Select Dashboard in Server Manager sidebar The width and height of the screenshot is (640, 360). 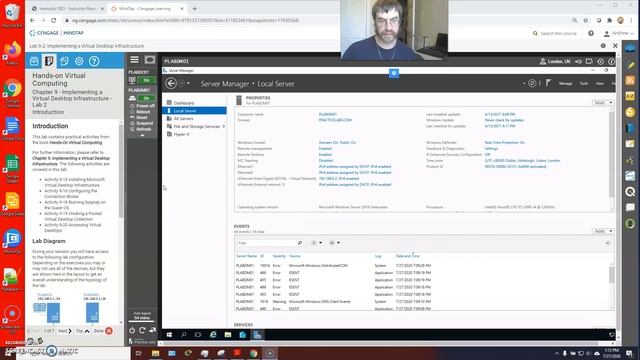pyautogui.click(x=184, y=103)
